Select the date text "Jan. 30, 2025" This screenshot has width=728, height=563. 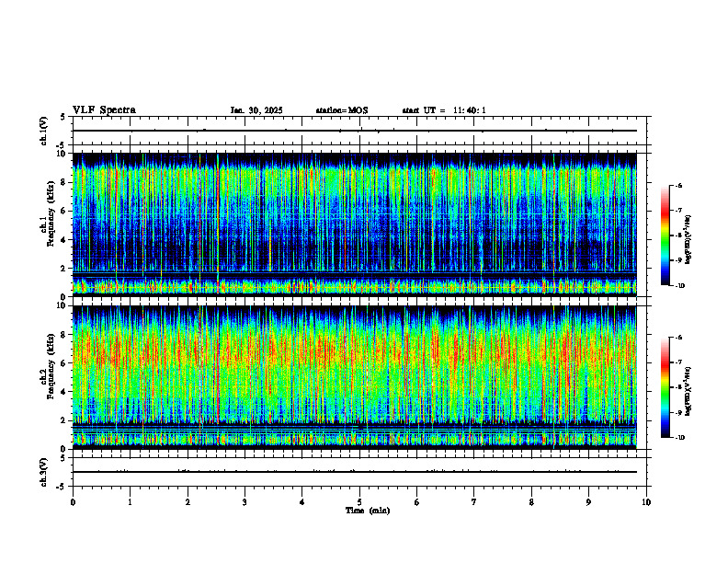coord(256,110)
